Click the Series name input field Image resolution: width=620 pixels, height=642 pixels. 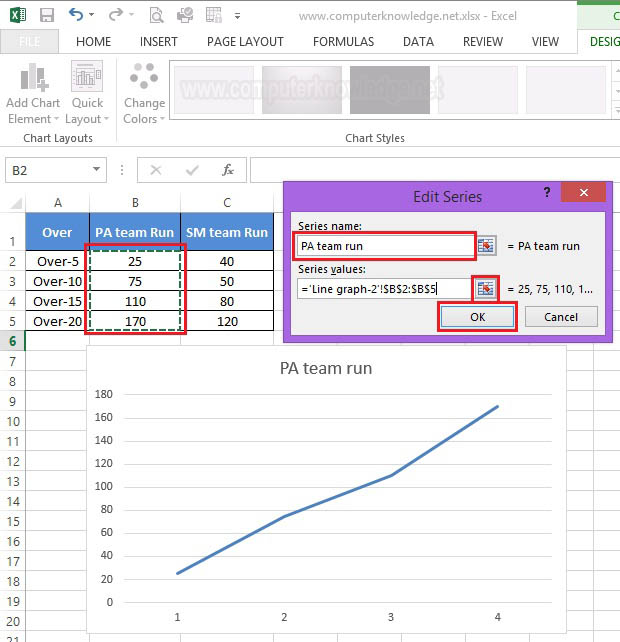385,246
